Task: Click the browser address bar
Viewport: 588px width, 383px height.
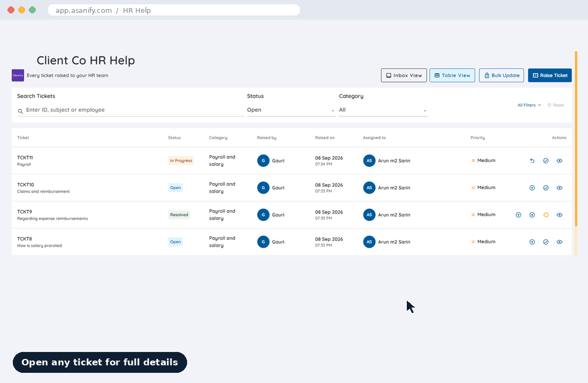Action: (174, 10)
